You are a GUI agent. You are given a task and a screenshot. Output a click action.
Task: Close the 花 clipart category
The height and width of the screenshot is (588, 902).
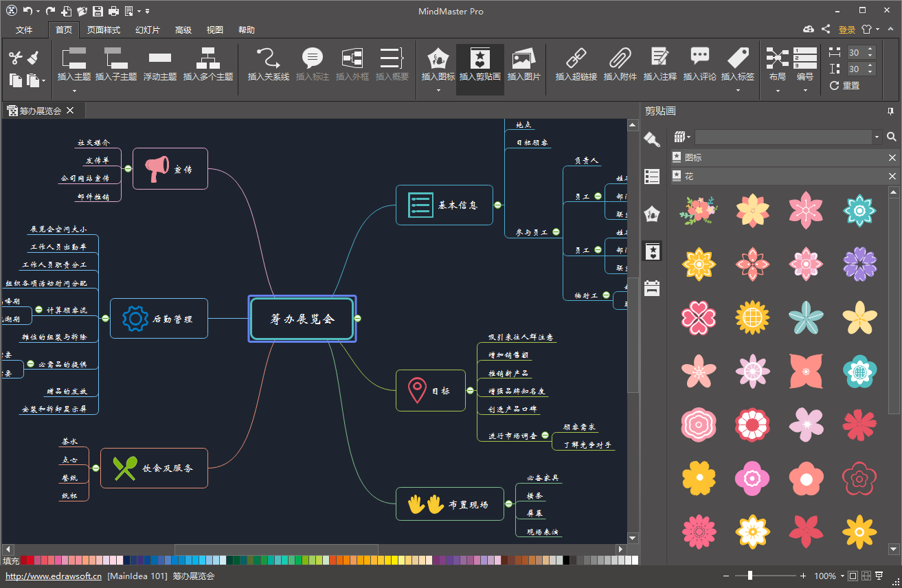[892, 177]
